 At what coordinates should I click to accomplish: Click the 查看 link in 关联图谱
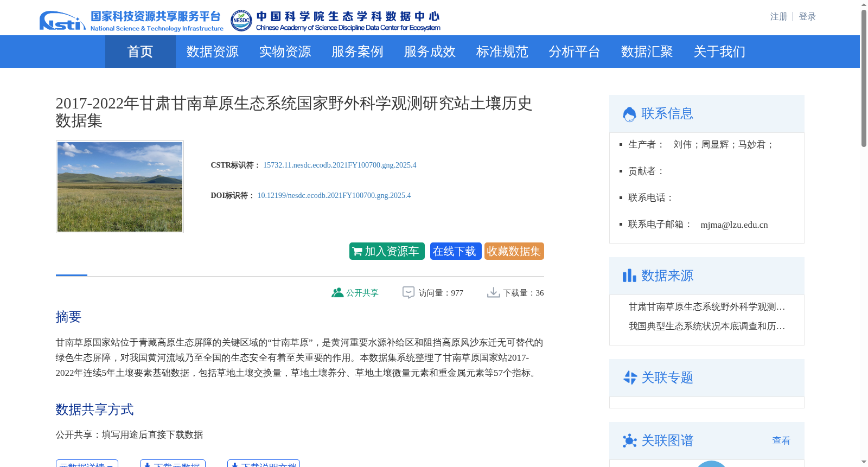coord(781,440)
